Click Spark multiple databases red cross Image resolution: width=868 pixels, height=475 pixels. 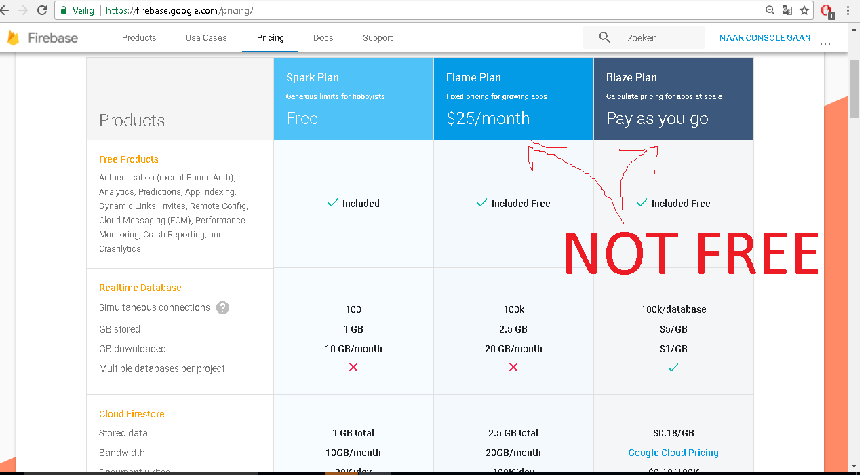pos(353,367)
